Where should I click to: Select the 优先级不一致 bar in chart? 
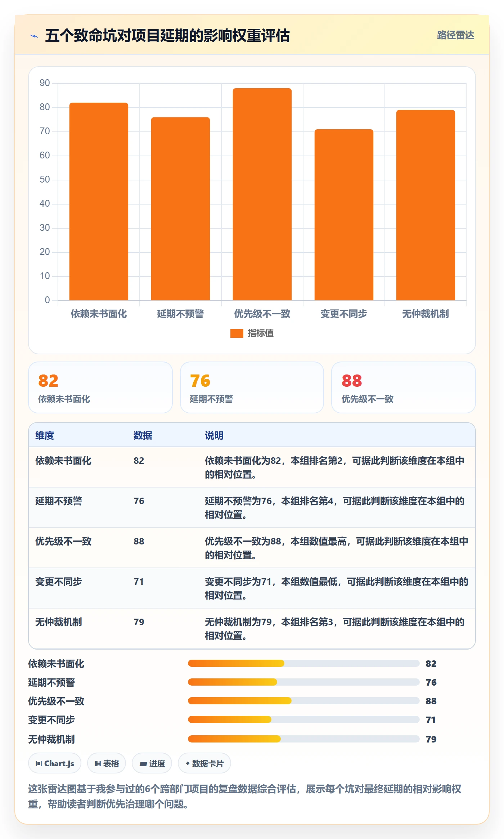(x=262, y=194)
